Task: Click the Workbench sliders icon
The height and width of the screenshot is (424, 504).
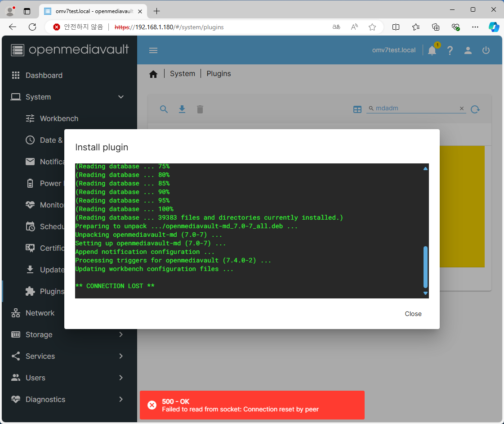Action: (x=30, y=118)
